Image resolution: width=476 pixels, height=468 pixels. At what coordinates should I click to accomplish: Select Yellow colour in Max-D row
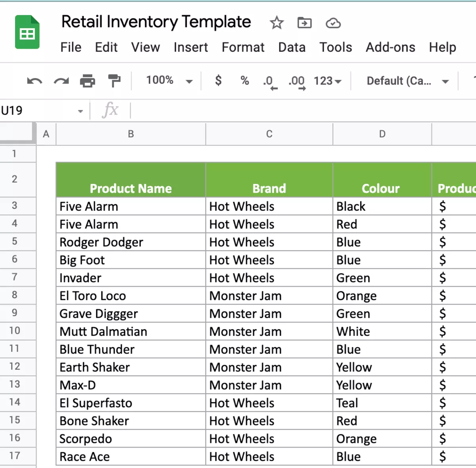click(x=382, y=385)
